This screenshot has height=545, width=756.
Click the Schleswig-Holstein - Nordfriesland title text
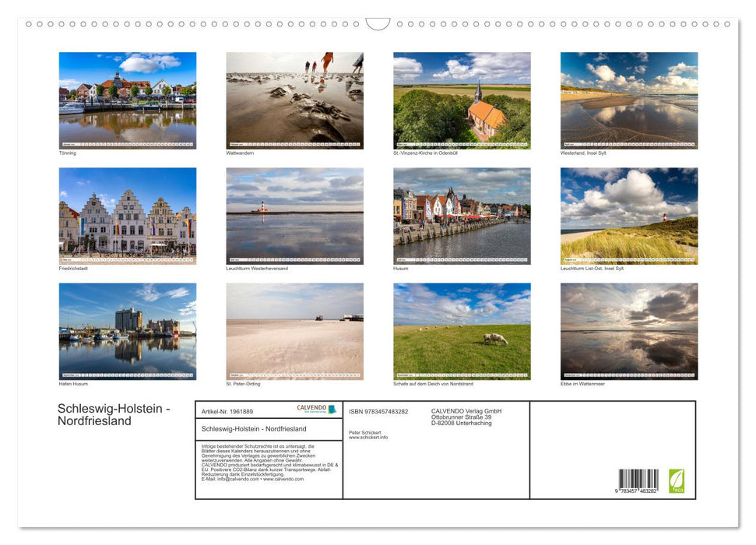click(x=114, y=413)
